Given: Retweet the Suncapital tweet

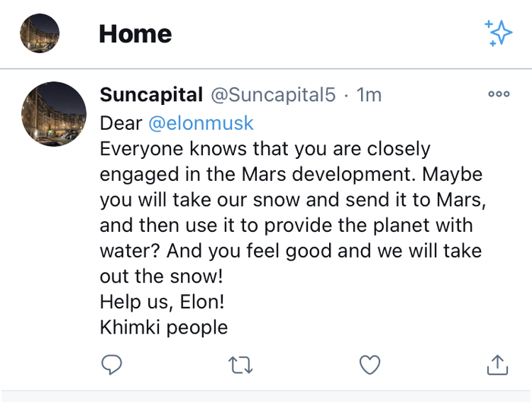Looking at the screenshot, I should (239, 366).
